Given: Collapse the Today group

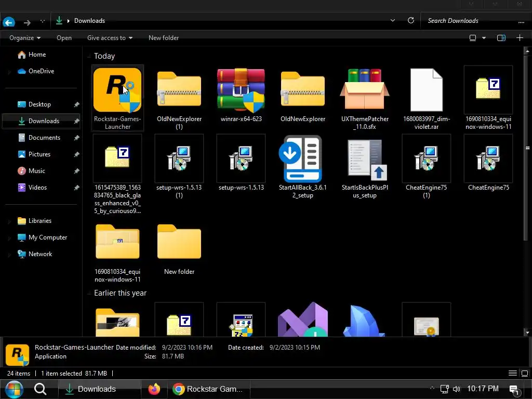Looking at the screenshot, I should click(89, 56).
